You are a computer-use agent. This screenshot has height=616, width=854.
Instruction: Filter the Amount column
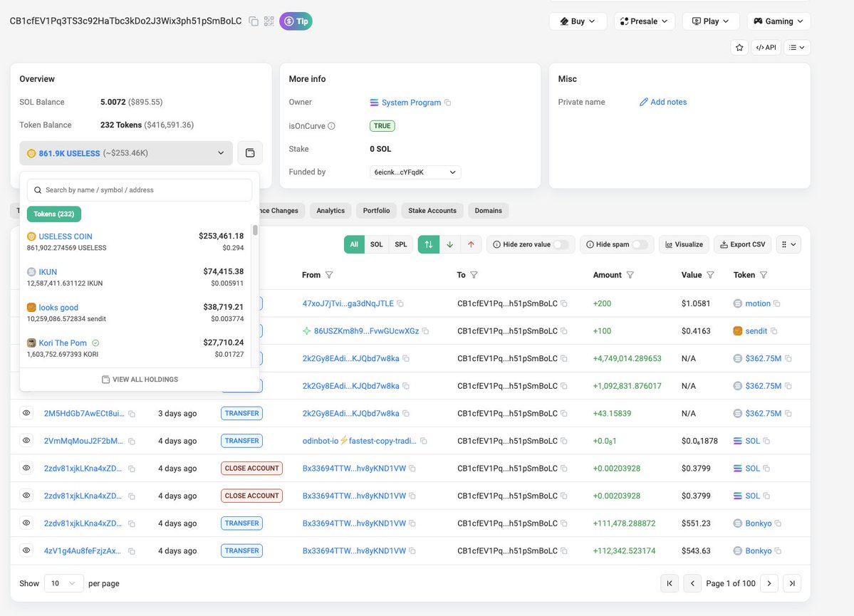[630, 275]
